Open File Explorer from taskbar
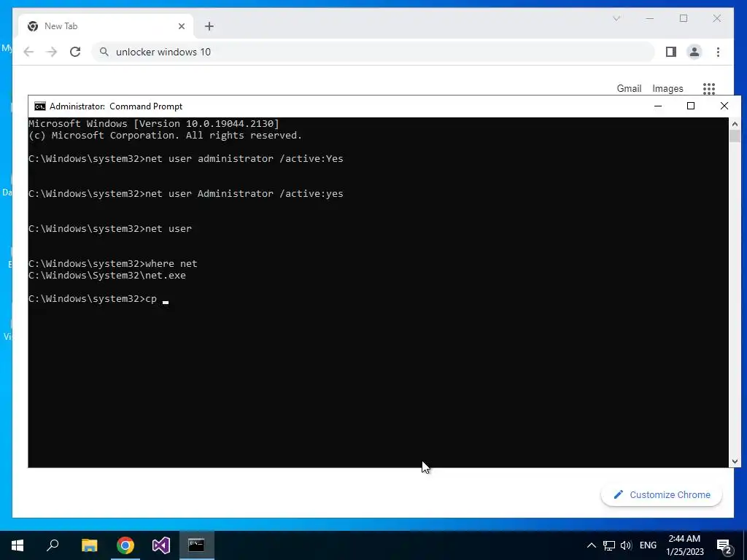 click(x=89, y=545)
